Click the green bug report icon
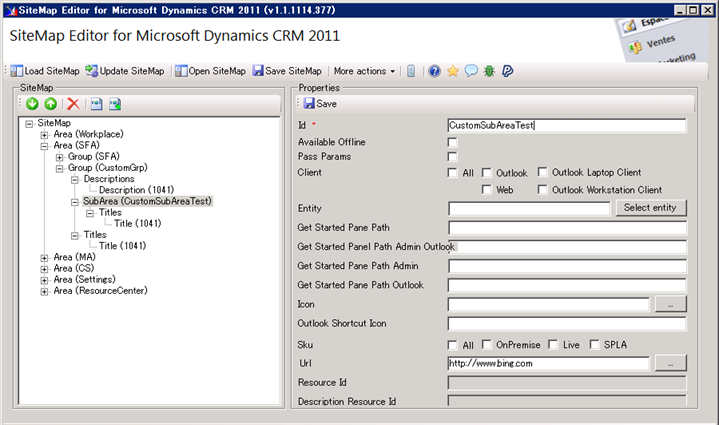The width and height of the screenshot is (719, 425). [x=489, y=71]
